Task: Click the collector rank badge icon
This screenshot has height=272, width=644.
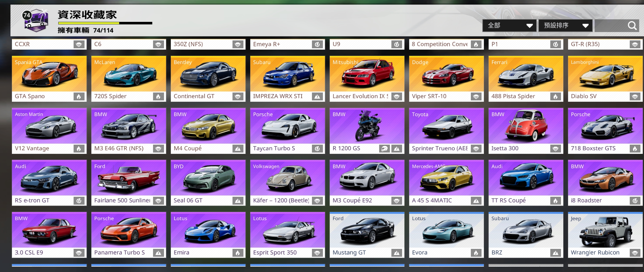Action: point(36,20)
